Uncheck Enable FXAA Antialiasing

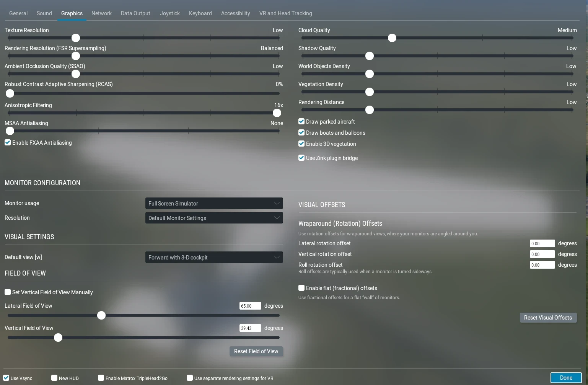8,142
